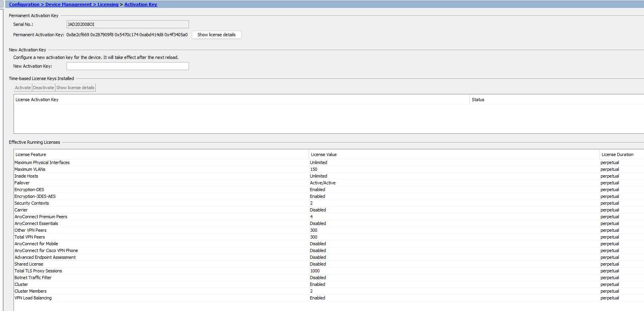Image resolution: width=644 pixels, height=311 pixels.
Task: Select the Cluster Members row
Action: pyautogui.click(x=329, y=291)
